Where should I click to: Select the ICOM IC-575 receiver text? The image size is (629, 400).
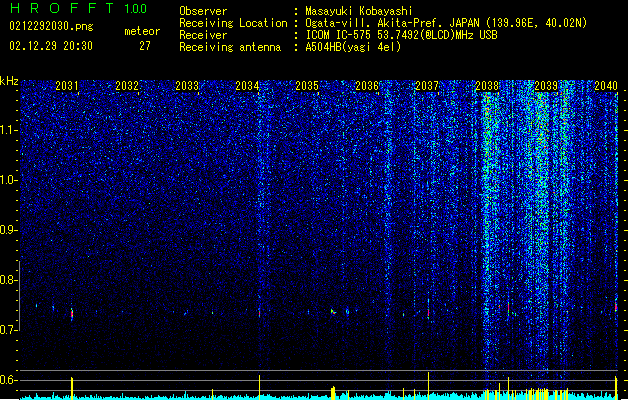(x=401, y=35)
